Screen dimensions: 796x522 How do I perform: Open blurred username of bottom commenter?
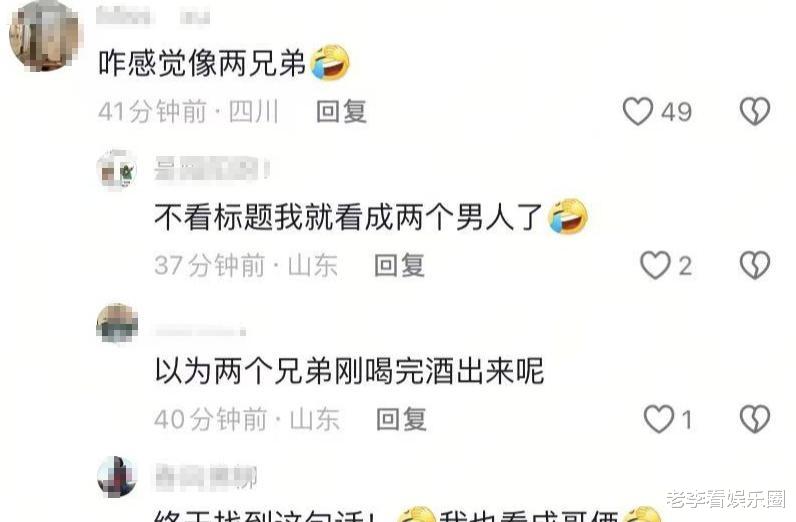click(x=206, y=477)
